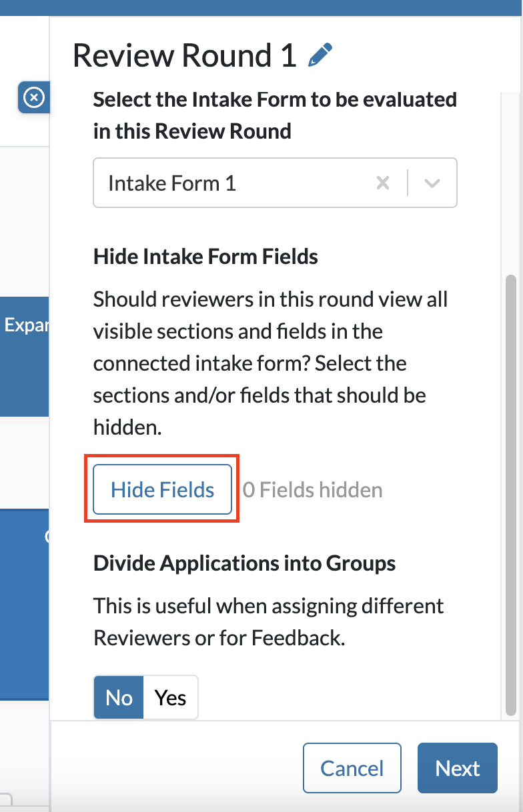Click the circled X icon at left edge
The width and height of the screenshot is (523, 812).
tap(33, 98)
